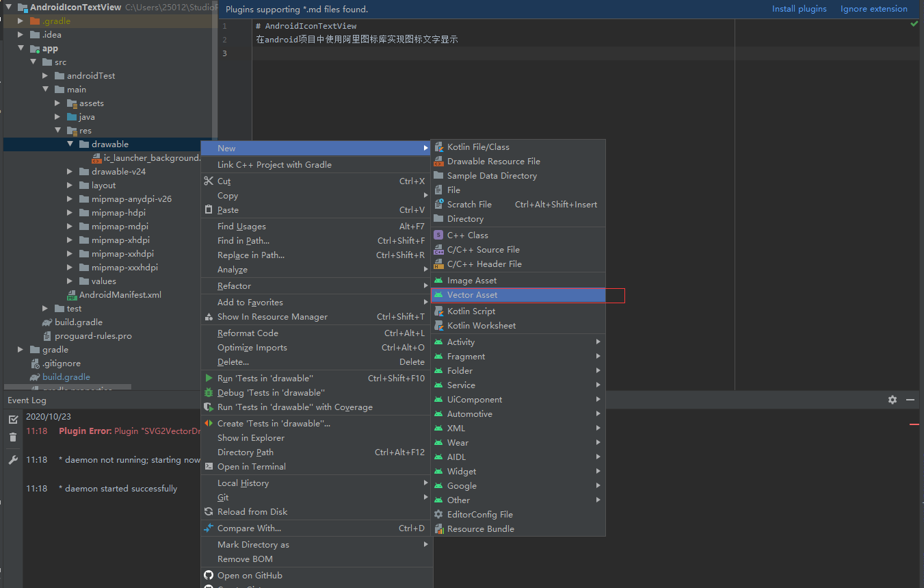
Task: Click the Drawable Resource File icon
Action: 439,162
